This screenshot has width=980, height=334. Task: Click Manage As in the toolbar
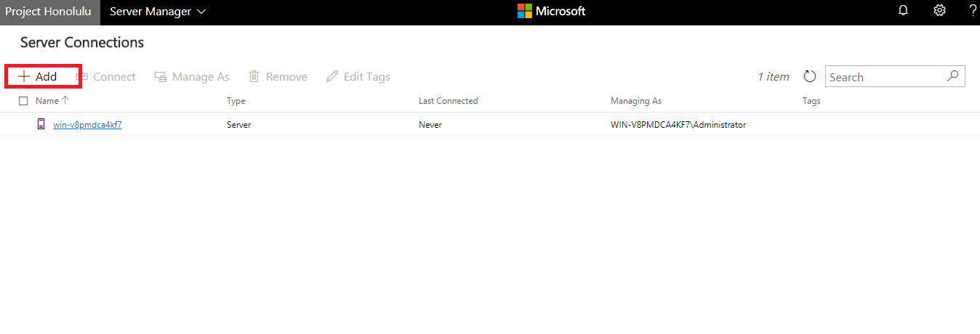click(x=192, y=77)
